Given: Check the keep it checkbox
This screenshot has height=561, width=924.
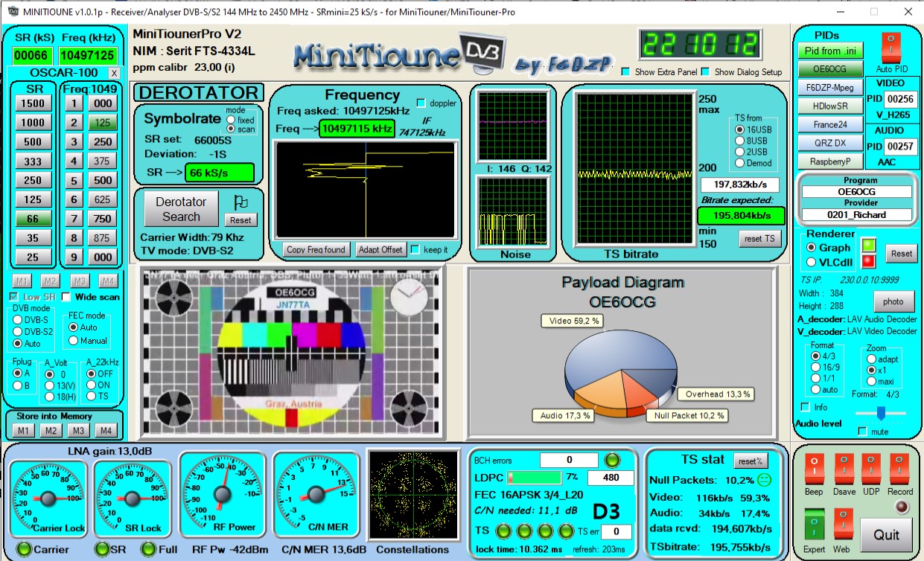Looking at the screenshot, I should click(x=415, y=249).
